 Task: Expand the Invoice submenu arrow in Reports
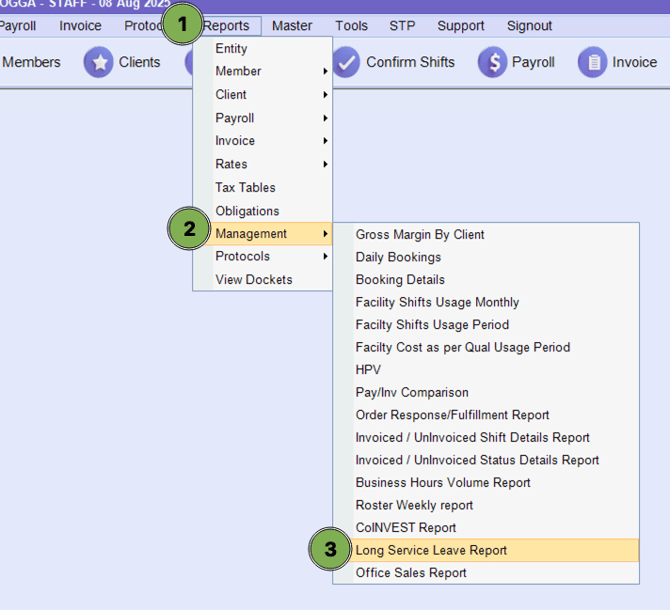point(325,141)
